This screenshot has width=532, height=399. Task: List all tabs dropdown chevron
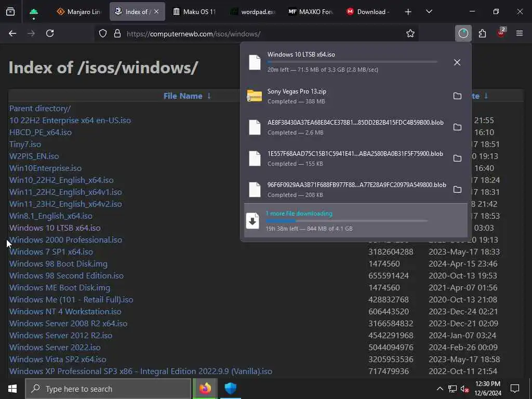[429, 12]
